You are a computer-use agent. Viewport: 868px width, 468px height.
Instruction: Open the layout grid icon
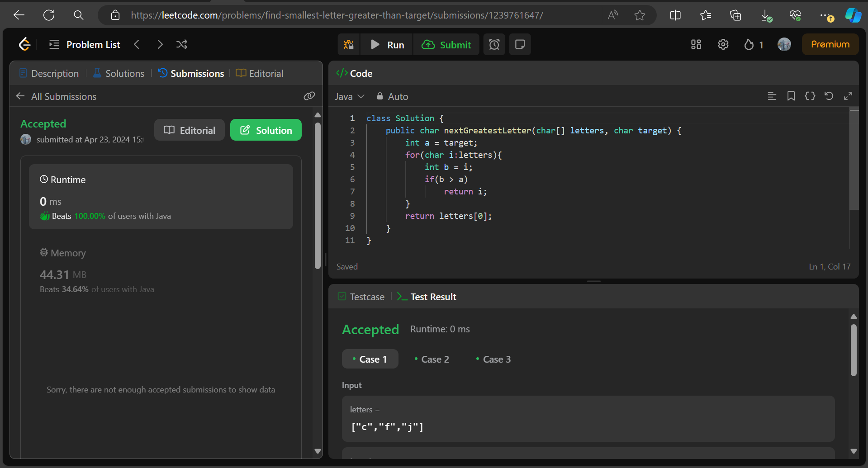(x=696, y=44)
